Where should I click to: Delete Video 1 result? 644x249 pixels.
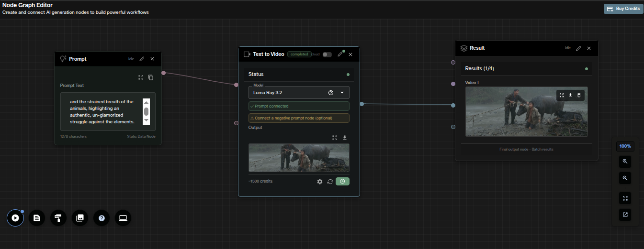(x=579, y=95)
